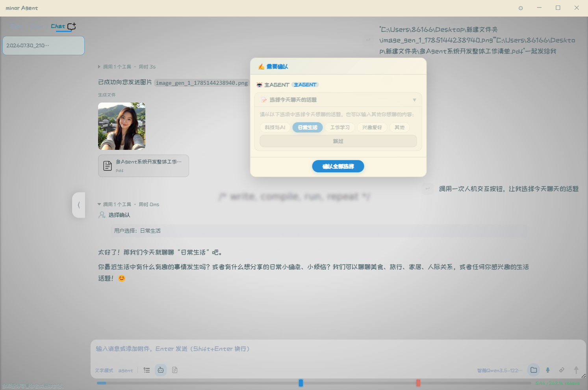588x390 pixels.
Task: Select 日常生活 topic option
Action: pos(308,127)
